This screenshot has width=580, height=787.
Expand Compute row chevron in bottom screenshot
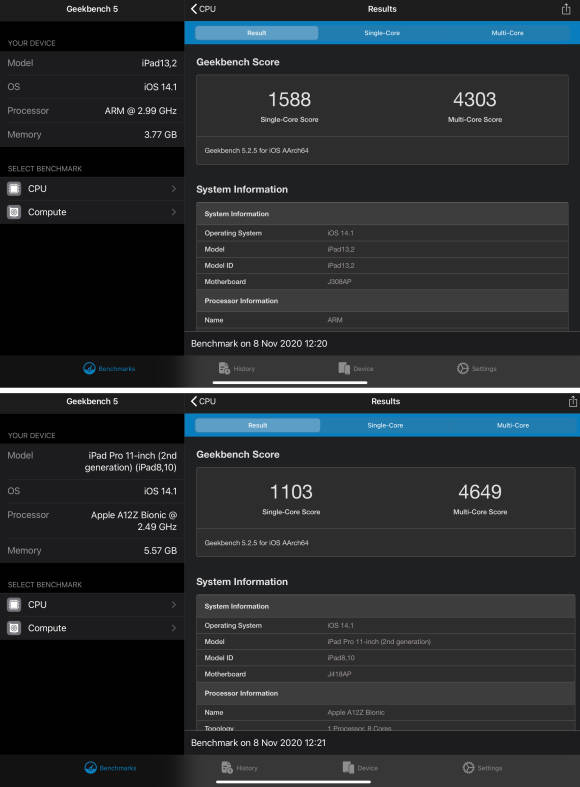tap(174, 628)
